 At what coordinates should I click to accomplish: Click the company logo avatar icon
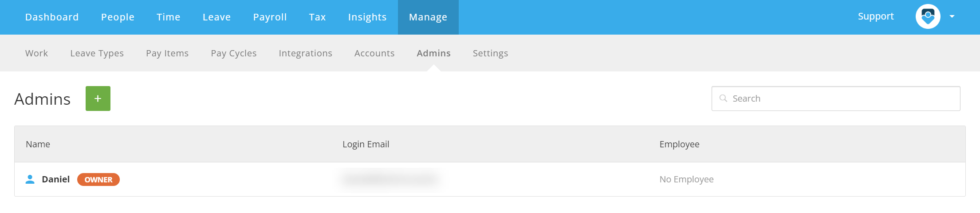click(x=928, y=16)
